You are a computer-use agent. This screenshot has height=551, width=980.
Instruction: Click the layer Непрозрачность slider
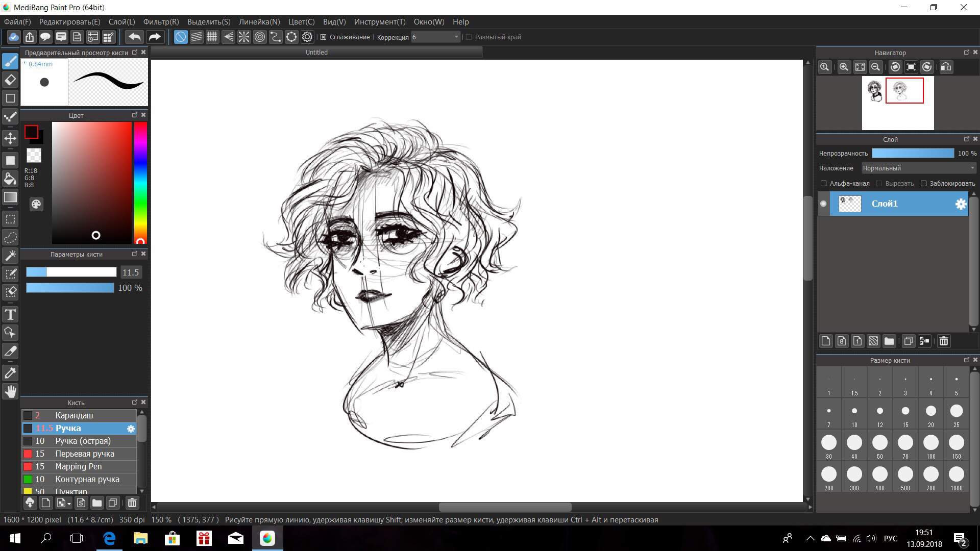[x=913, y=153]
